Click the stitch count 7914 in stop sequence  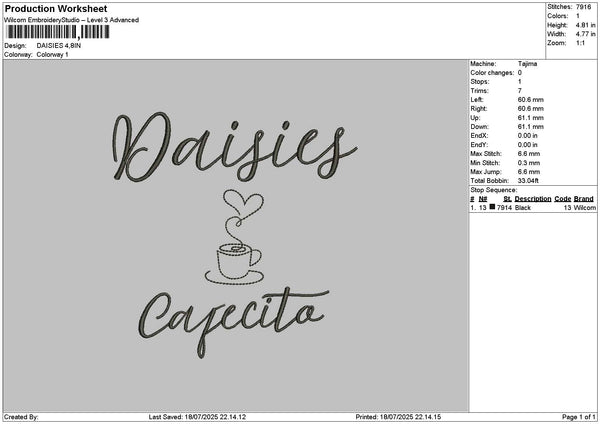click(504, 208)
